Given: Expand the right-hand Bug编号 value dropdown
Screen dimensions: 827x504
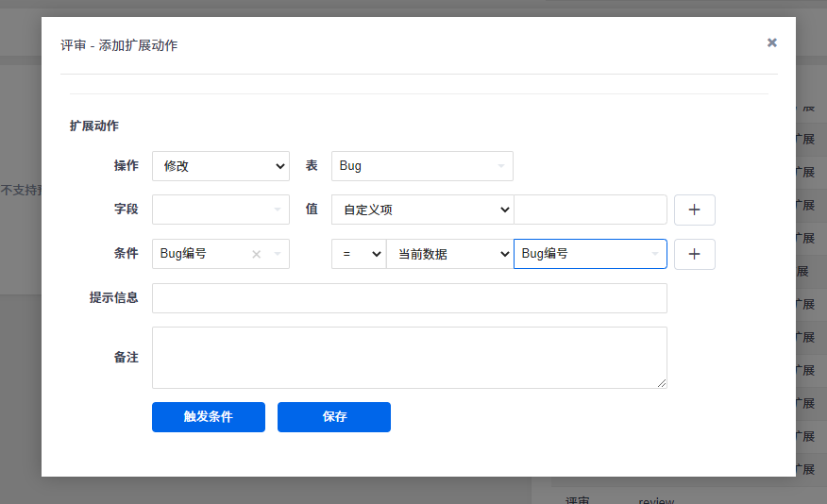Looking at the screenshot, I should 590,254.
